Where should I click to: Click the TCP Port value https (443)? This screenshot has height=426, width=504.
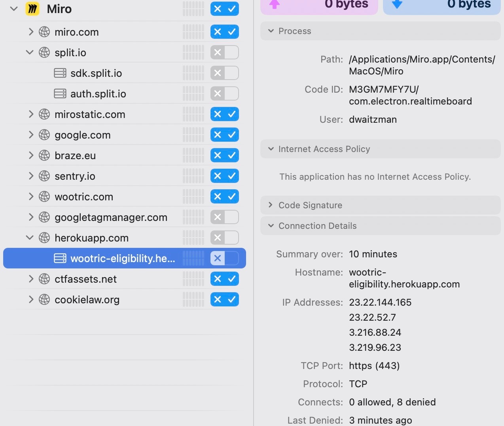coord(374,366)
